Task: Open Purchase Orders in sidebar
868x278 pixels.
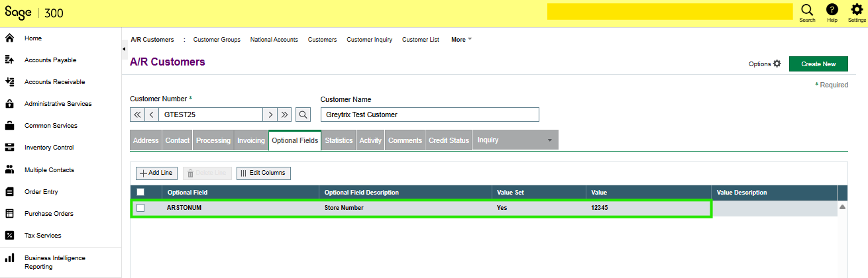Action: (49, 214)
